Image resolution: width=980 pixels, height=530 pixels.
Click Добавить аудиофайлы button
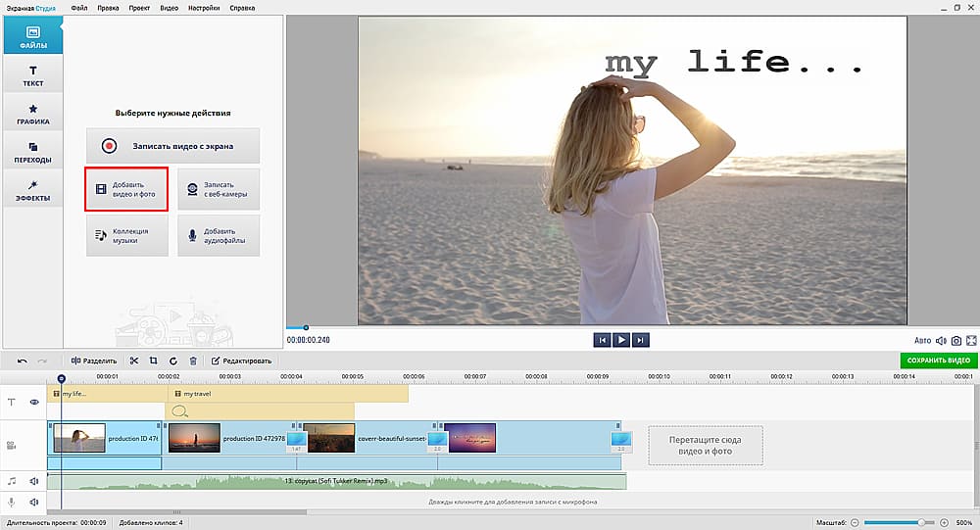[x=219, y=236]
